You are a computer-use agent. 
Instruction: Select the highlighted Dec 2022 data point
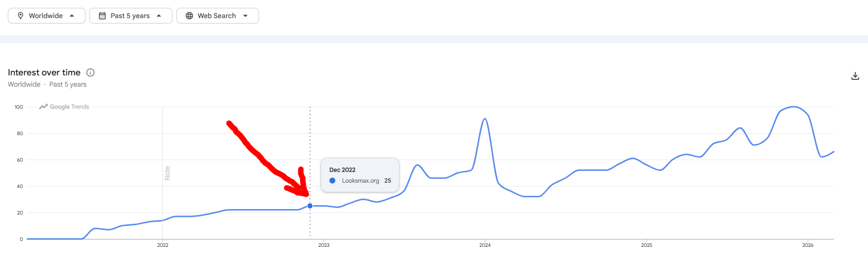point(310,206)
